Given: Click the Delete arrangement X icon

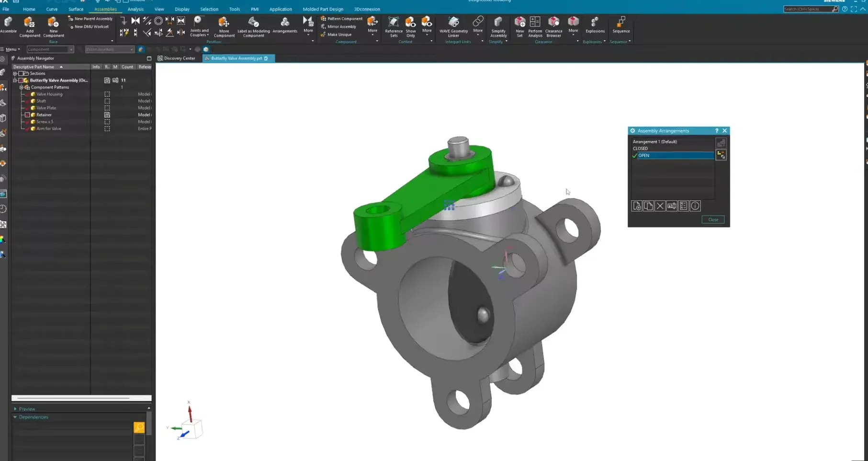Looking at the screenshot, I should coord(660,206).
